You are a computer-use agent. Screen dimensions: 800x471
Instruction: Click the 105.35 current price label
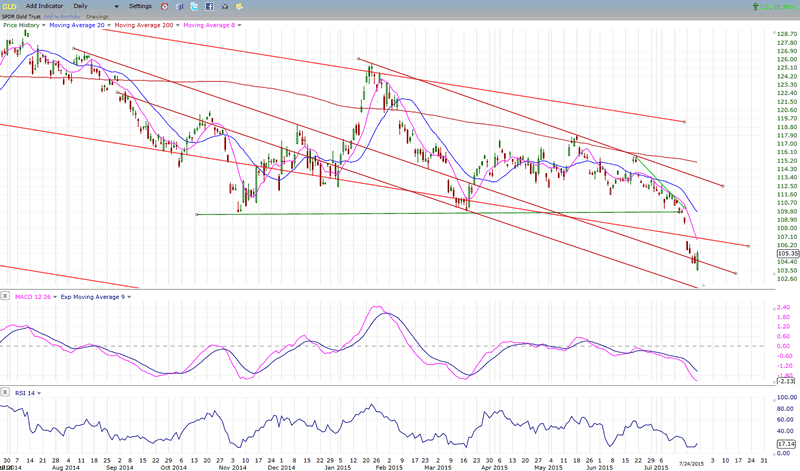[784, 254]
